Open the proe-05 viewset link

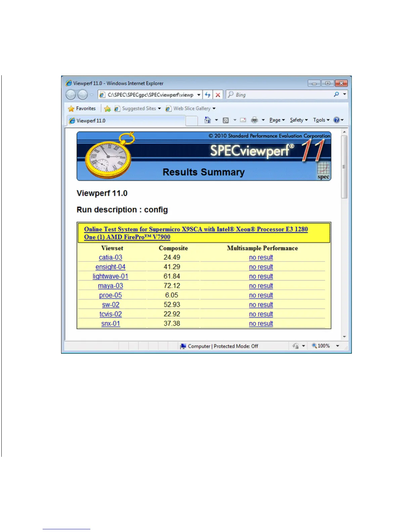pyautogui.click(x=110, y=295)
